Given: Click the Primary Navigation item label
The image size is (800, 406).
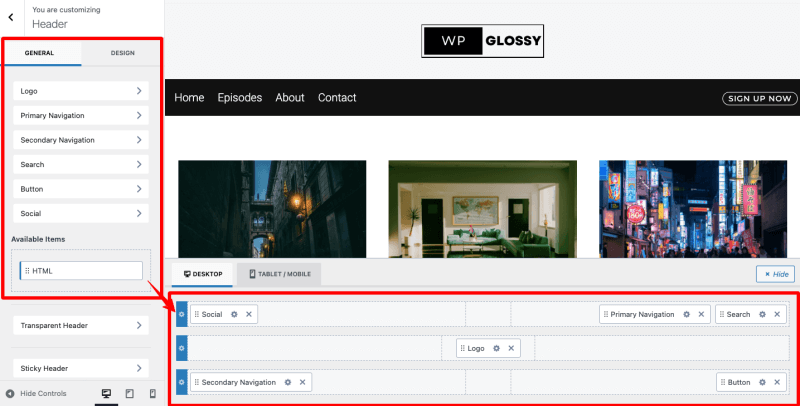Looking at the screenshot, I should click(642, 314).
